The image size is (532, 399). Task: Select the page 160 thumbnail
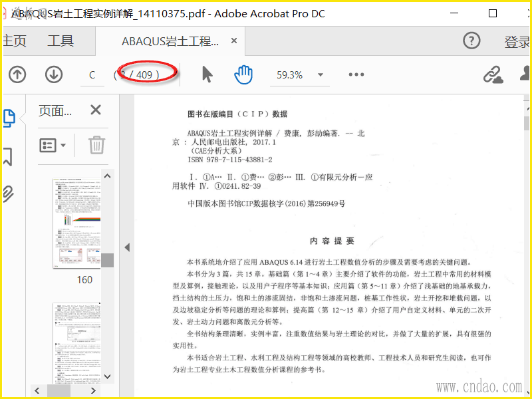point(76,223)
